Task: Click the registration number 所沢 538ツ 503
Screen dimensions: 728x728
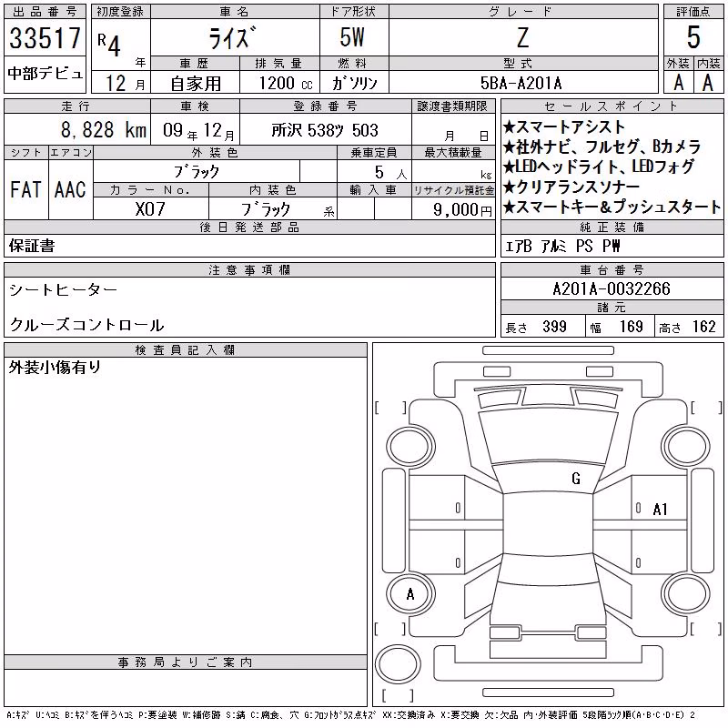Action: (325, 130)
